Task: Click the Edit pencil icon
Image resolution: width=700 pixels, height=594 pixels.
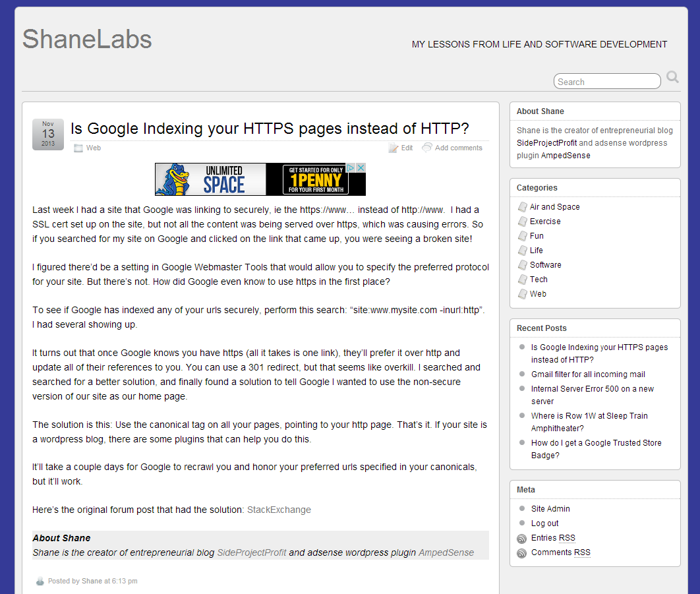Action: [x=394, y=148]
